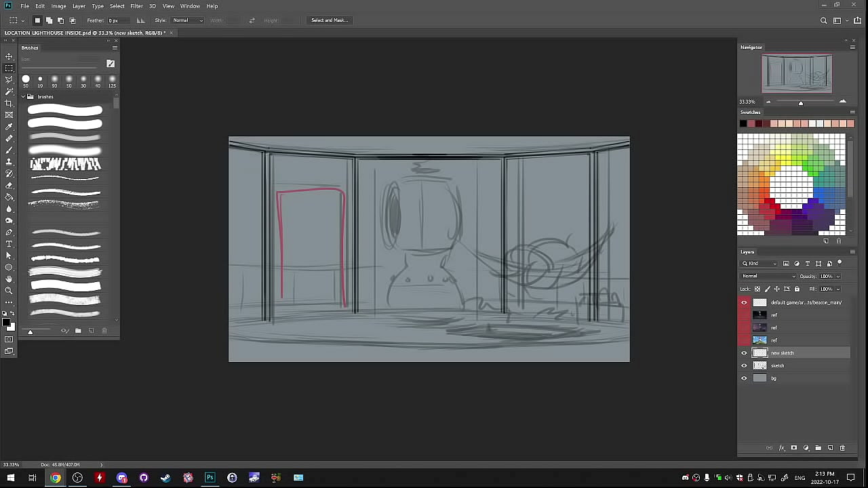Collapse the 'brushes' folder group
Screen dimensions: 868x488
(23, 97)
